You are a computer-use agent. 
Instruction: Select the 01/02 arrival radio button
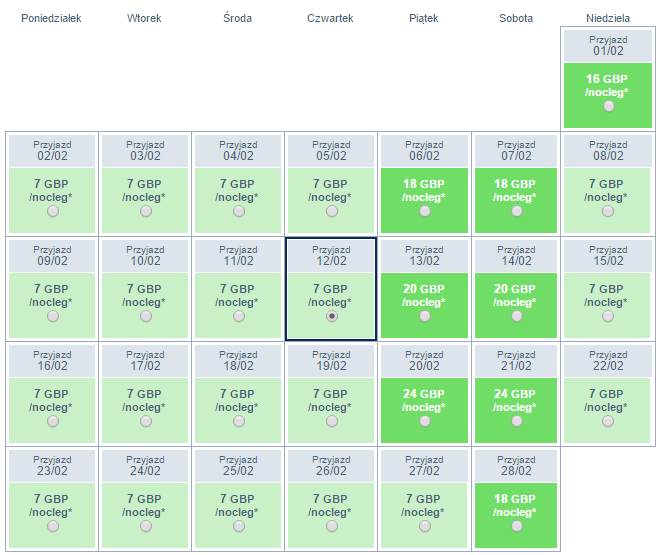(609, 107)
